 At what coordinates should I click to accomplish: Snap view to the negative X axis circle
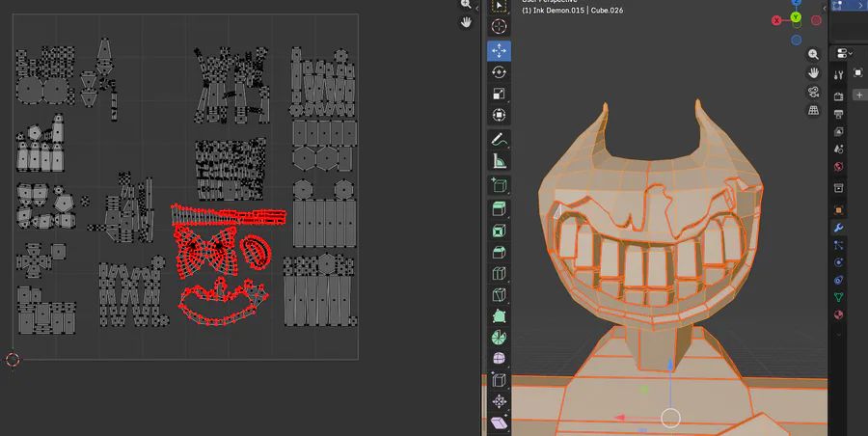pyautogui.click(x=816, y=20)
